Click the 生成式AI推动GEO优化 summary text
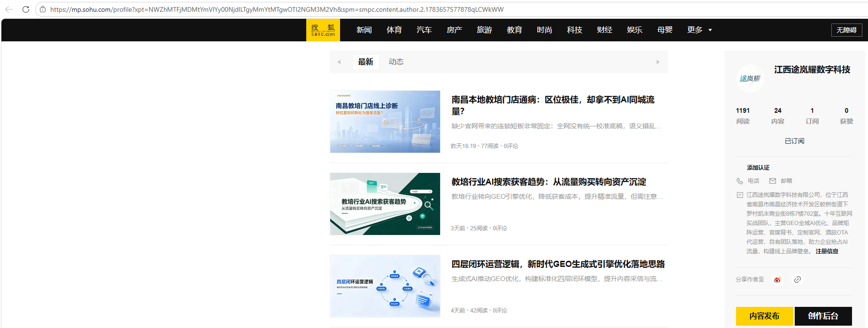 tap(557, 279)
